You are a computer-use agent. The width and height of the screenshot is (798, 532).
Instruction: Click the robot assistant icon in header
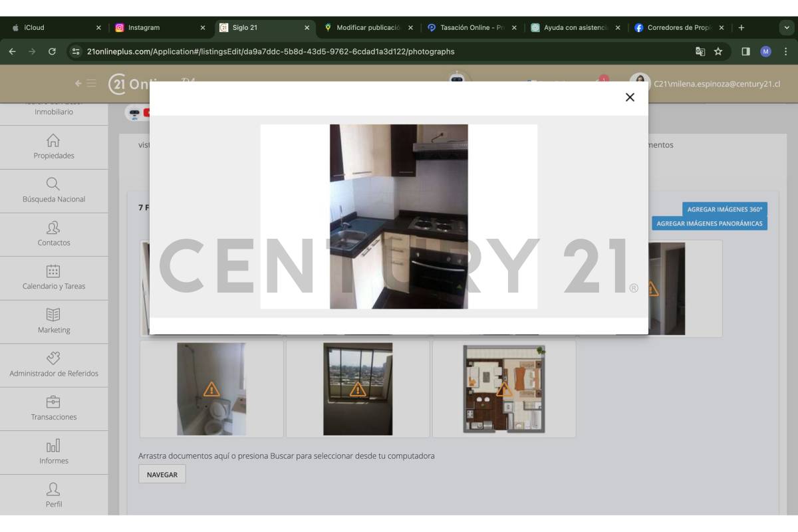(456, 78)
